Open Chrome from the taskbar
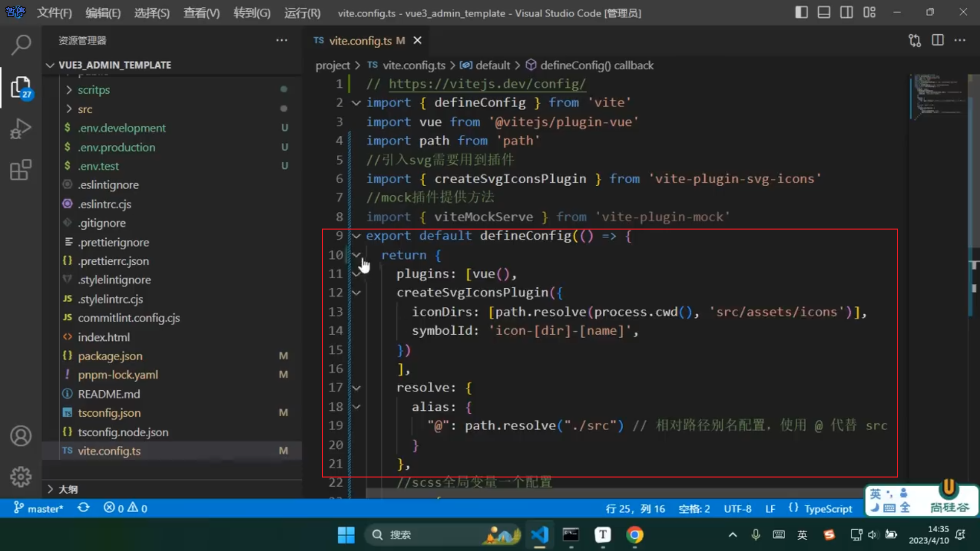 pos(634,535)
